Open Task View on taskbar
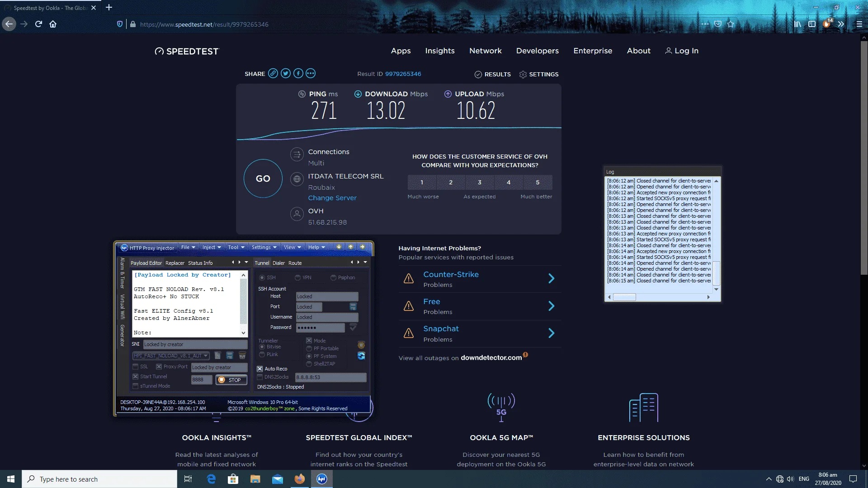 pyautogui.click(x=188, y=479)
